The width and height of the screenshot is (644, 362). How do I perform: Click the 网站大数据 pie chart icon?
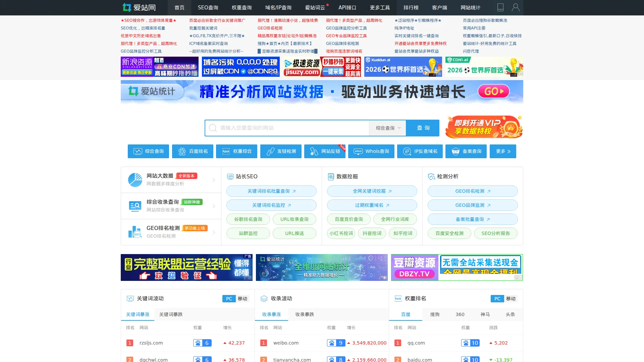click(135, 180)
